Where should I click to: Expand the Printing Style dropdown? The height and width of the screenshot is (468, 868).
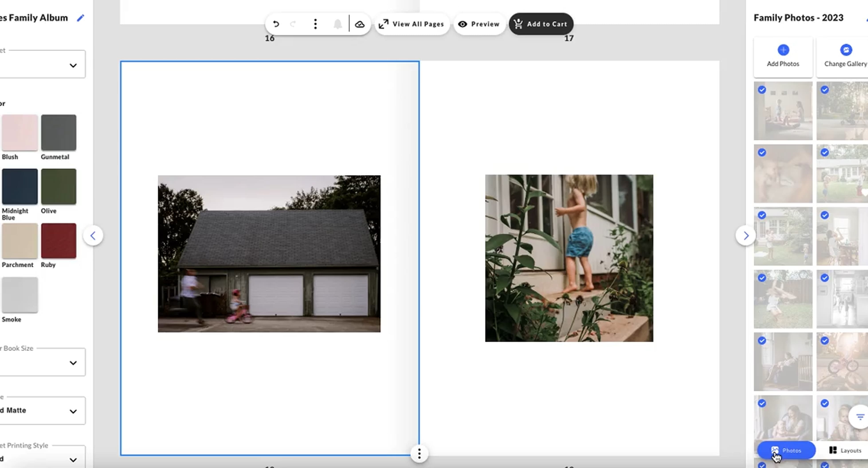coord(73,460)
